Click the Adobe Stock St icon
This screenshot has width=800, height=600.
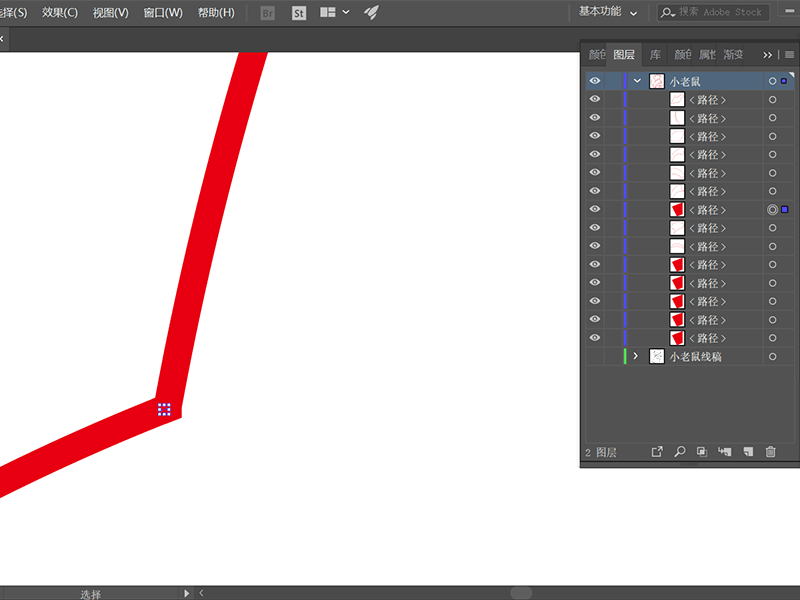[x=299, y=13]
